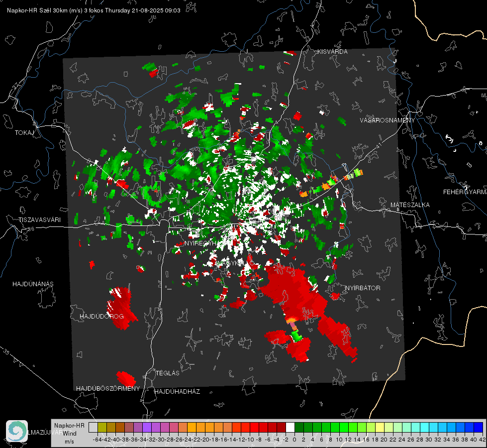Click the timestamp 'Thursday 21-08-2025 09:03'

click(x=143, y=10)
